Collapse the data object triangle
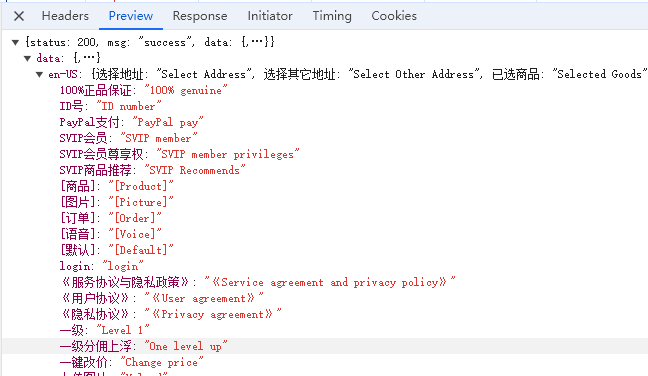The width and height of the screenshot is (648, 376). pyautogui.click(x=27, y=58)
